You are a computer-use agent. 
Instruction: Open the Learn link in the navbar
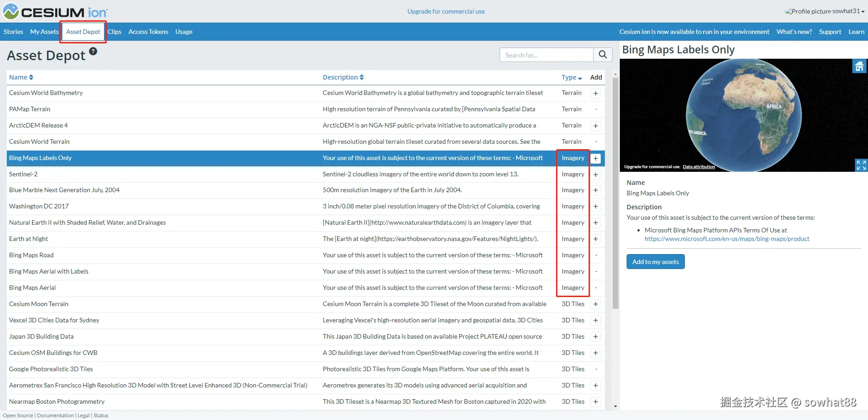tap(856, 32)
